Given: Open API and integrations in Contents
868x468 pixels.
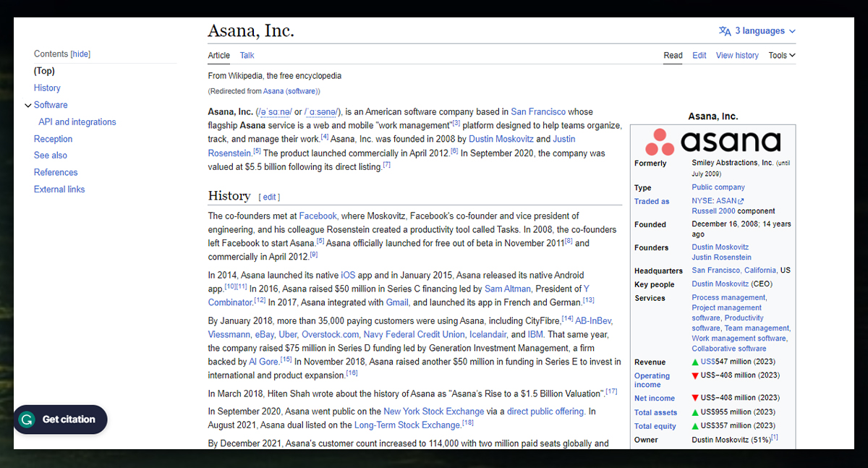Looking at the screenshot, I should click(x=77, y=122).
